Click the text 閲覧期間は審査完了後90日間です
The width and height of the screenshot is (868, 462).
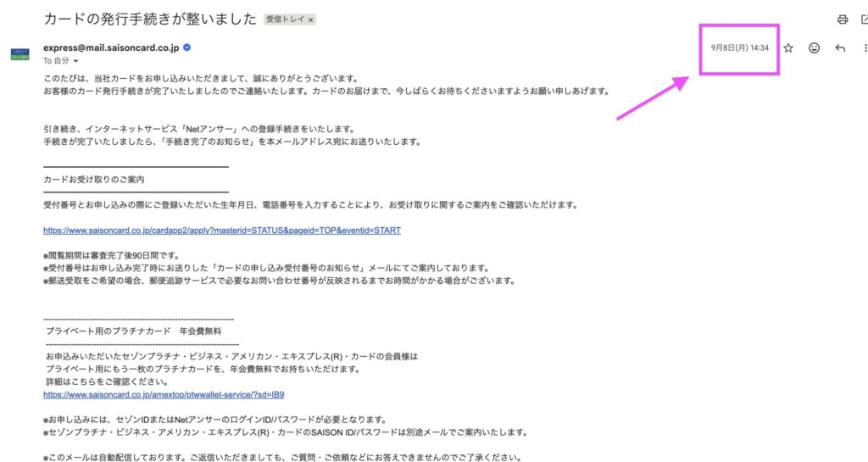point(112,255)
